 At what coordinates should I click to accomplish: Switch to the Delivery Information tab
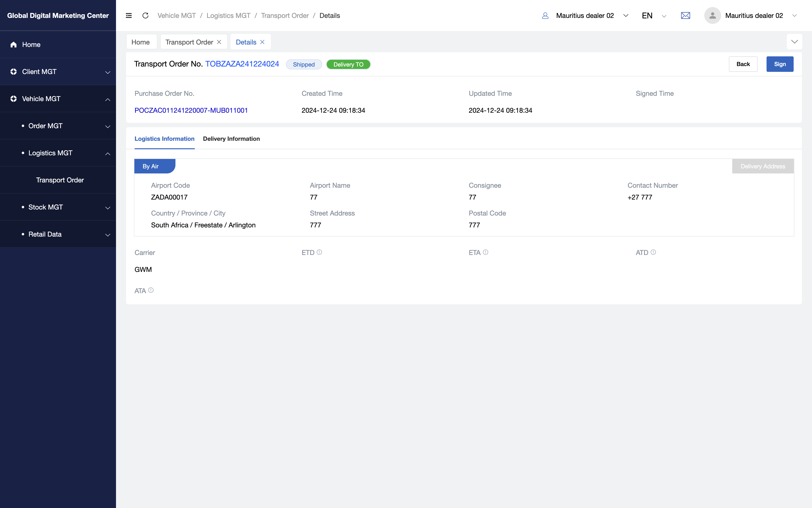tap(232, 139)
